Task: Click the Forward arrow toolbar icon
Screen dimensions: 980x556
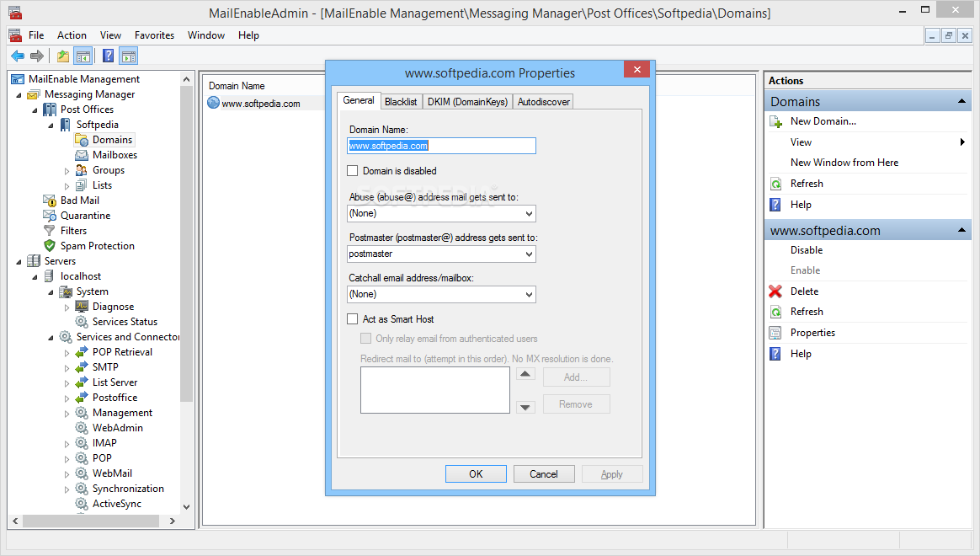Action: [x=38, y=56]
